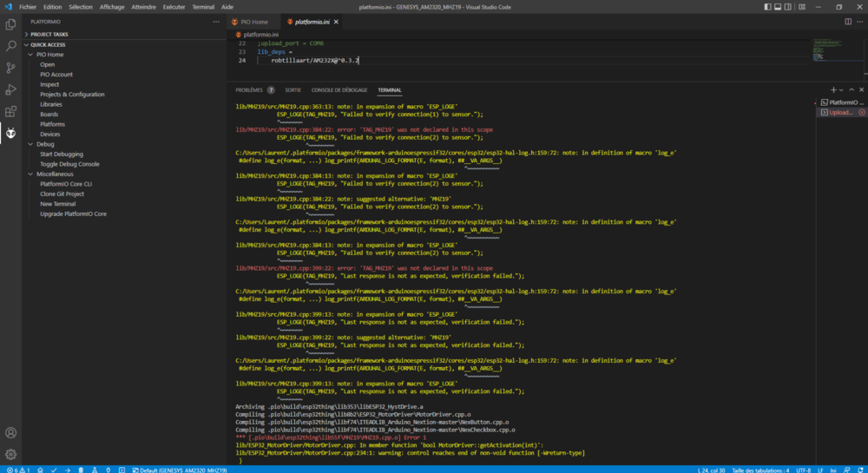This screenshot has width=868, height=473.
Task: Open PlatformIO sidebar More Actions ellipsis
Action: pyautogui.click(x=216, y=22)
